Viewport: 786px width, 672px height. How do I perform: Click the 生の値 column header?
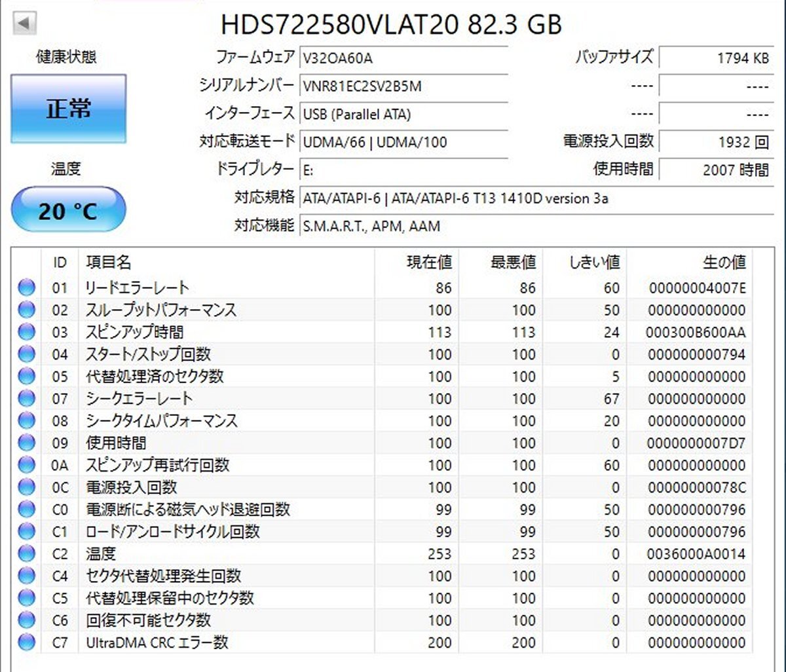point(689,263)
